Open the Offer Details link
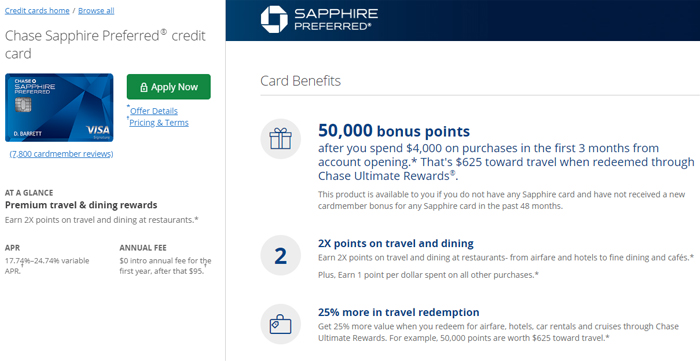The width and height of the screenshot is (700, 361). (x=154, y=111)
